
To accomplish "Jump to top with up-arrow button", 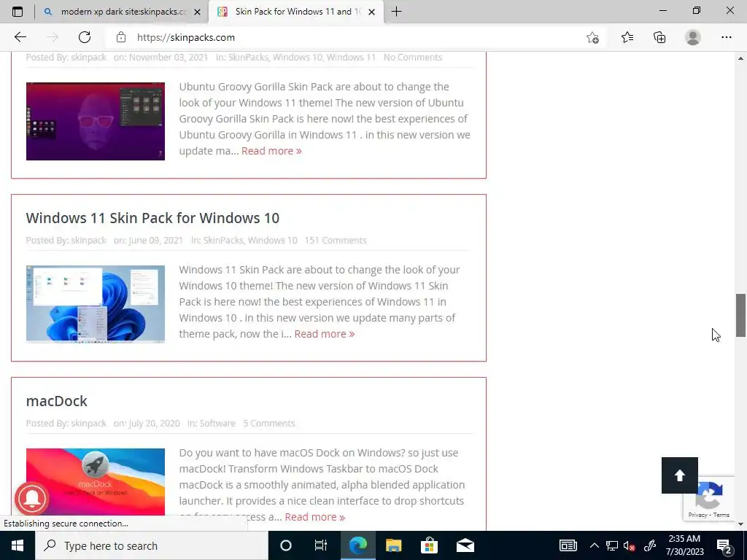I will (679, 475).
